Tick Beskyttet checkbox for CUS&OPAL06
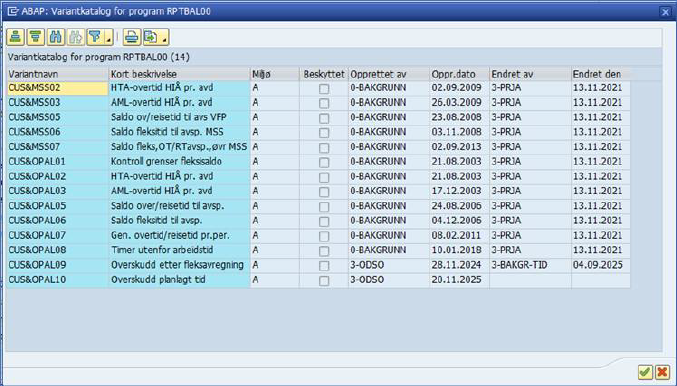Screen dimensions: 677x386 tap(324, 221)
